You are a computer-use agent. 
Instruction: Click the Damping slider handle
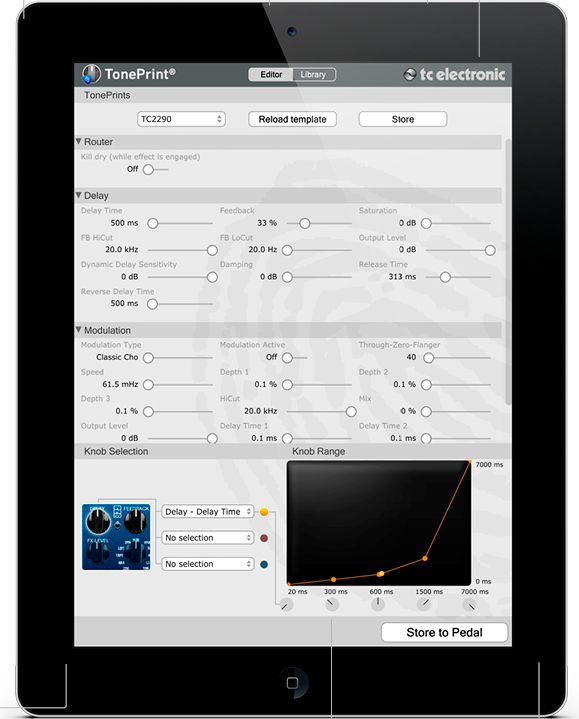(x=287, y=277)
